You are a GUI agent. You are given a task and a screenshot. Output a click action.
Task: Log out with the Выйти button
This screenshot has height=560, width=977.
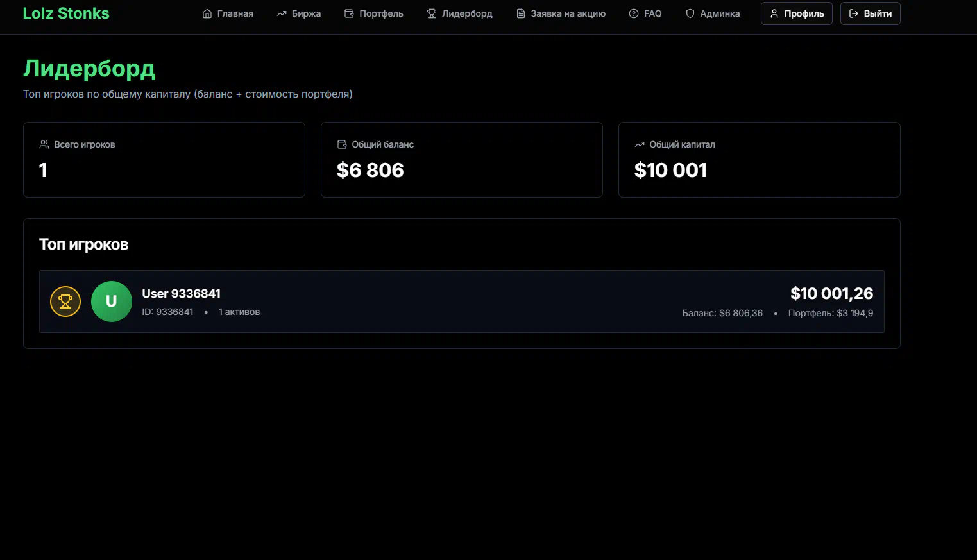(870, 13)
